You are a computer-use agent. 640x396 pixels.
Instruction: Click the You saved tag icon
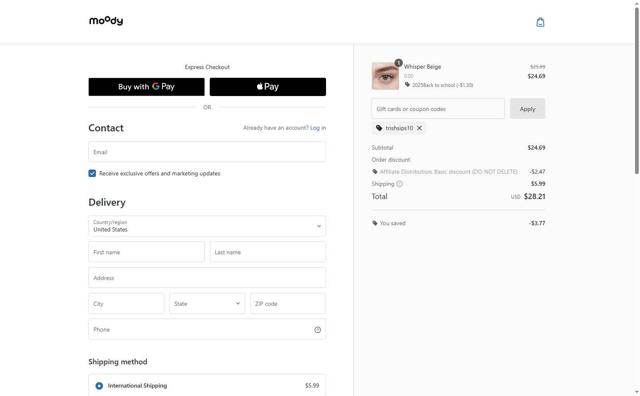point(375,223)
